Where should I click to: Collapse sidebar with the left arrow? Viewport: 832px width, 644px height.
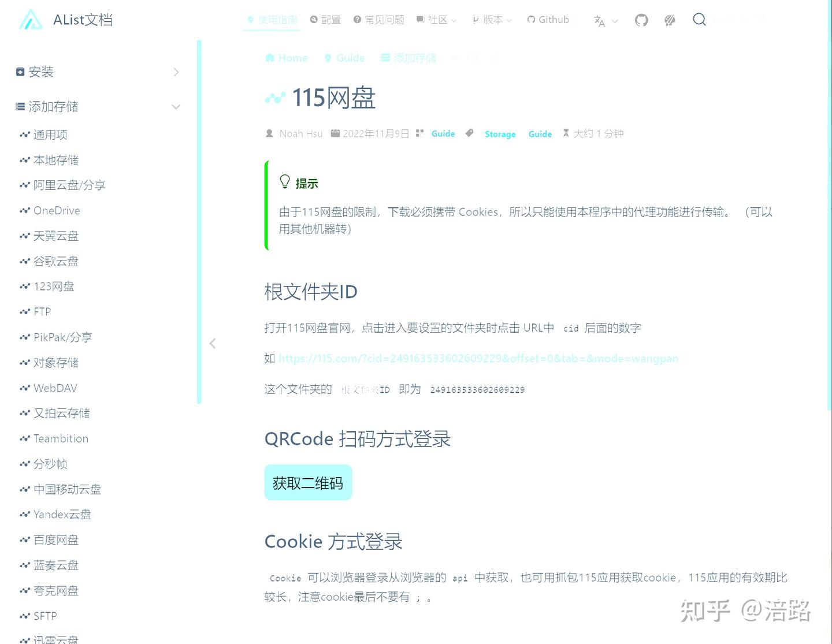213,344
